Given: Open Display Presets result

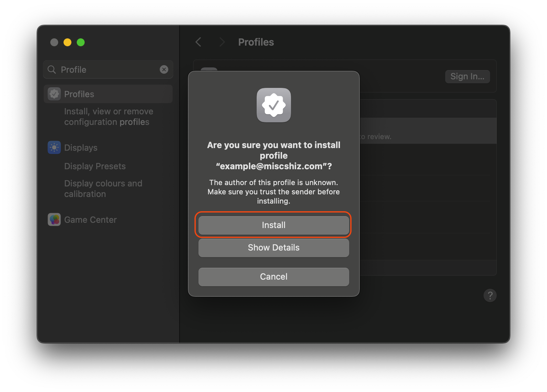Looking at the screenshot, I should click(x=95, y=166).
